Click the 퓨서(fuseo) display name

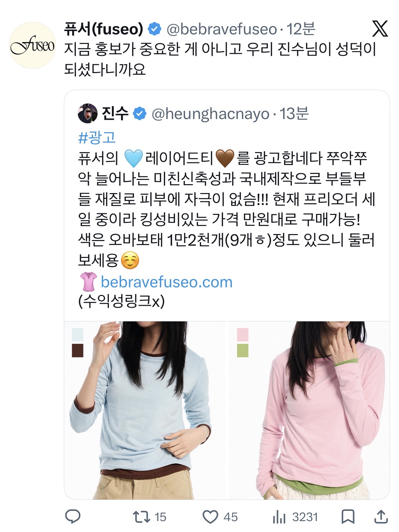pyautogui.click(x=104, y=29)
